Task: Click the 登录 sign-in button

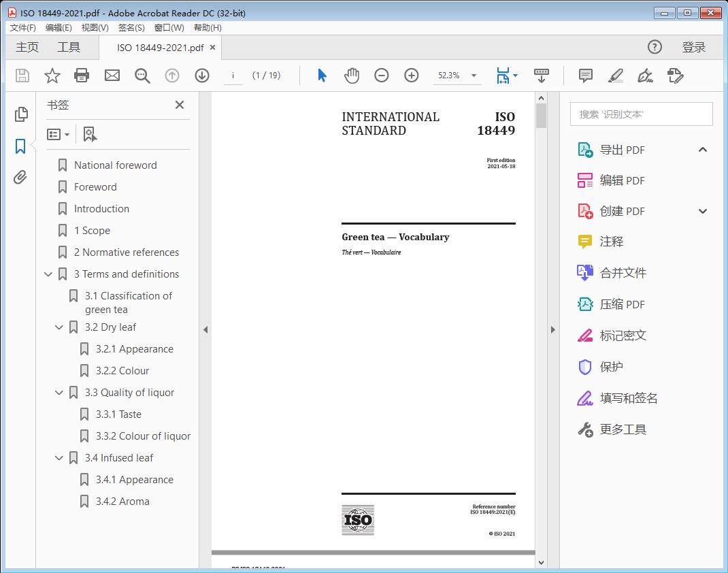Action: click(x=693, y=47)
